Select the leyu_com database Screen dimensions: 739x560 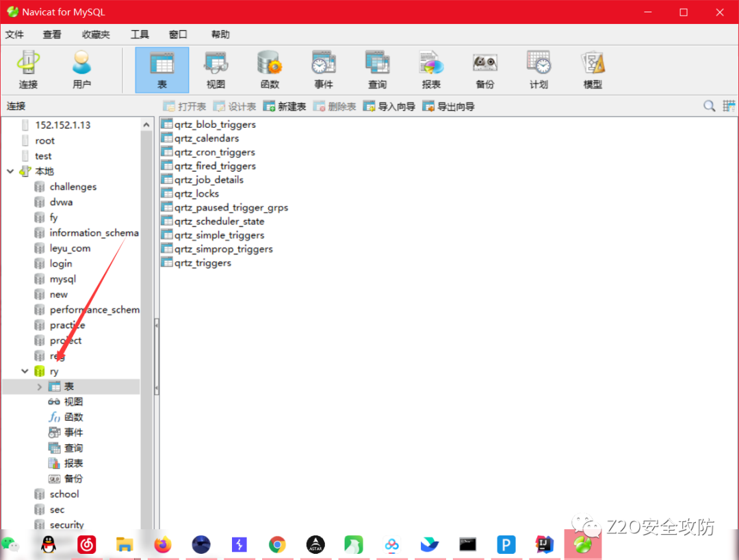coord(70,248)
